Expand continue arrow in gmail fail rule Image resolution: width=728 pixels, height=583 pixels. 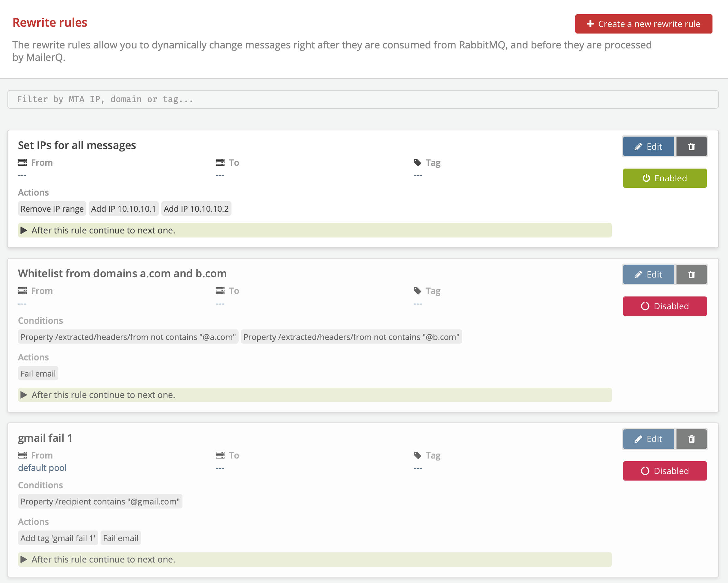[24, 559]
